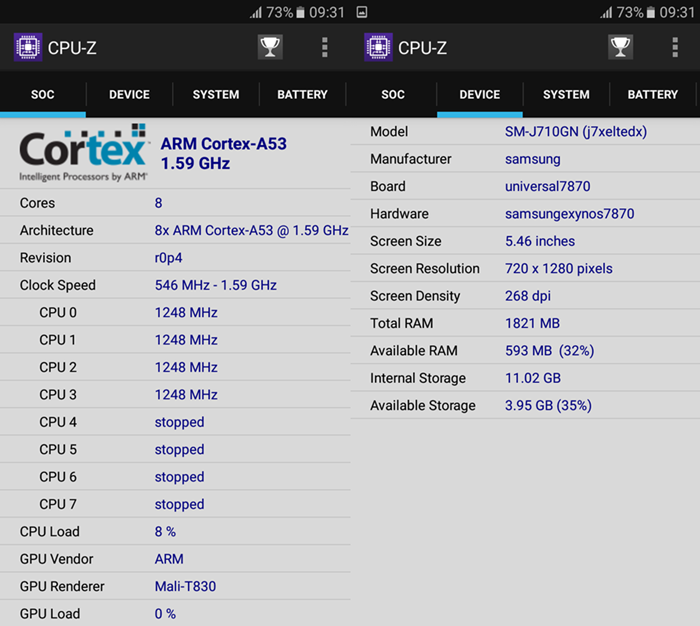Tap Architecture value 8x ARM Cortex-A53

tap(251, 230)
